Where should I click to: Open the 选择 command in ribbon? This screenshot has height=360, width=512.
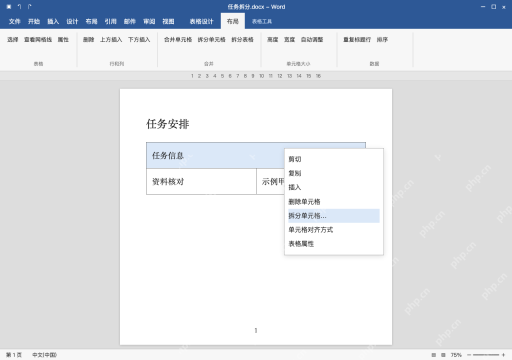pos(13,40)
